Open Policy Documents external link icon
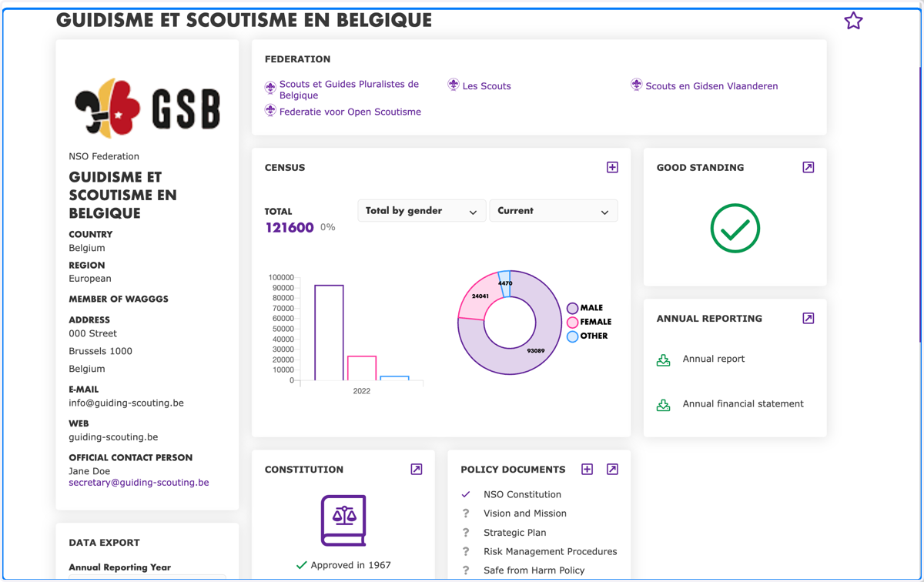This screenshot has width=924, height=582. (612, 469)
